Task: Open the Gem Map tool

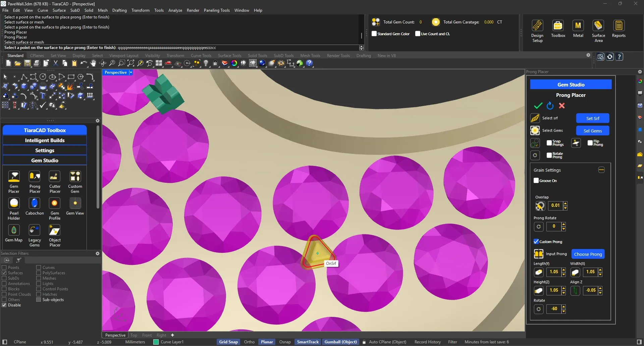Action: click(14, 230)
